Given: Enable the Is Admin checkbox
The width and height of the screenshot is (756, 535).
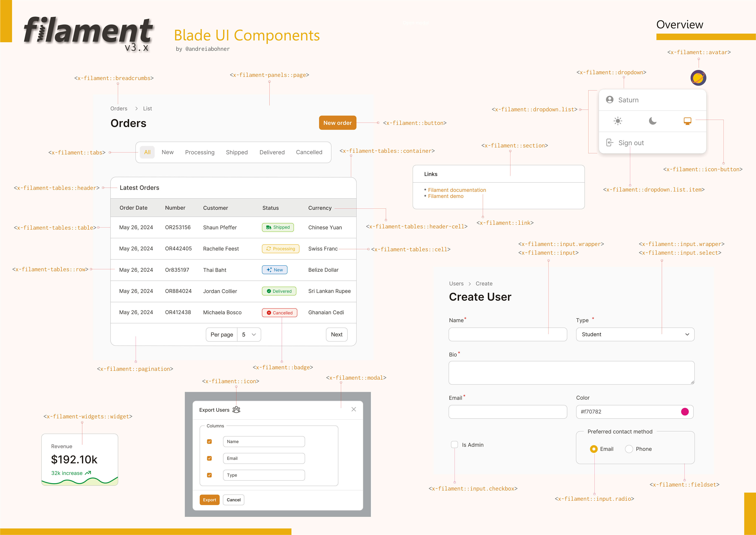Looking at the screenshot, I should [454, 444].
